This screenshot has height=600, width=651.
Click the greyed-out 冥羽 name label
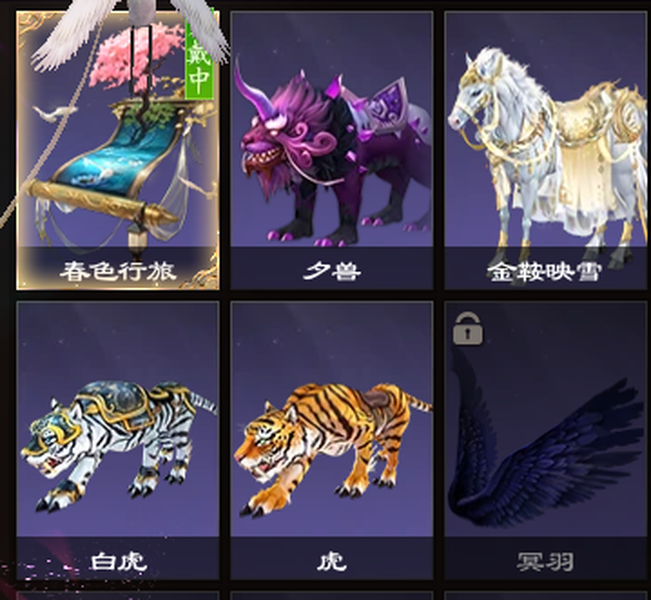pos(545,562)
